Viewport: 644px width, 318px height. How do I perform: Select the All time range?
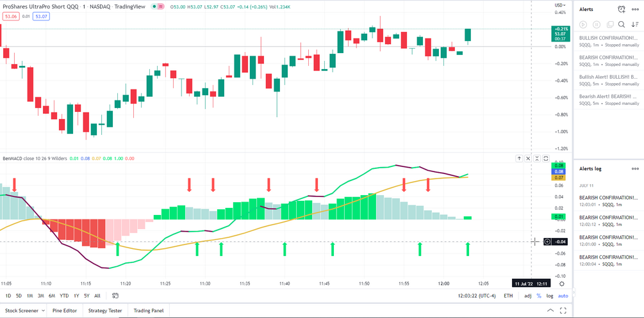click(97, 296)
